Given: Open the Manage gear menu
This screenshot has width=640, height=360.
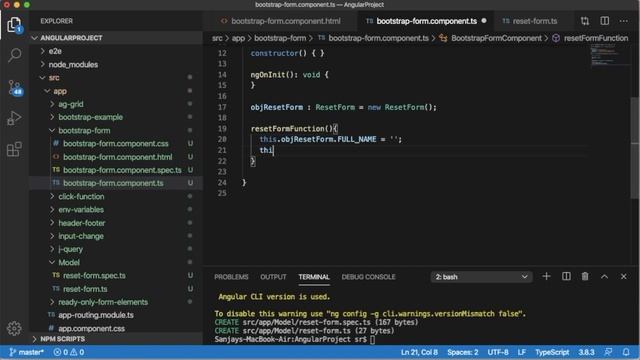Looking at the screenshot, I should (x=14, y=328).
